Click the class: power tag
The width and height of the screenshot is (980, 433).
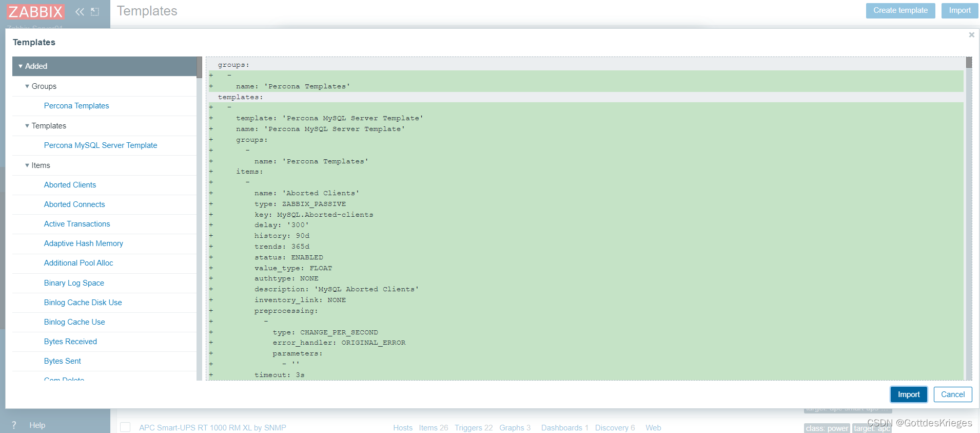point(827,428)
